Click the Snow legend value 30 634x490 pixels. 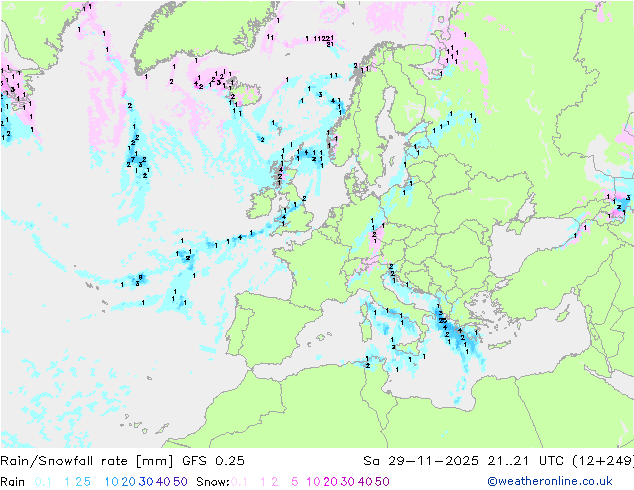pos(347,482)
